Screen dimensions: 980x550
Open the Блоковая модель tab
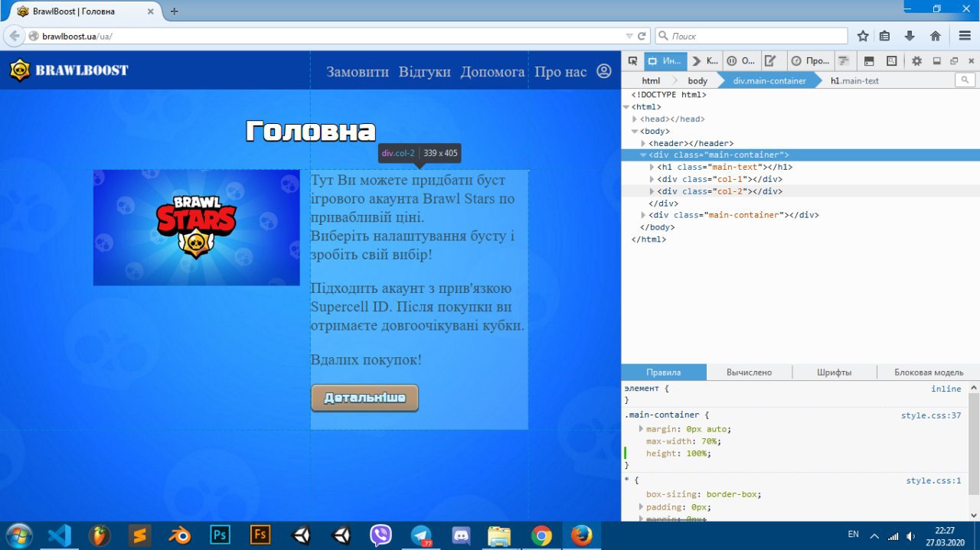[929, 373]
